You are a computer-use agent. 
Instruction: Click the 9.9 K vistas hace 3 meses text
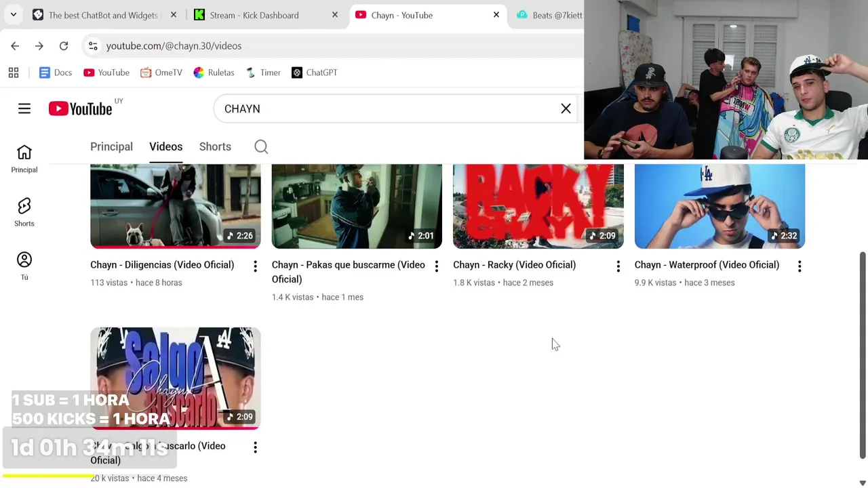coord(684,283)
